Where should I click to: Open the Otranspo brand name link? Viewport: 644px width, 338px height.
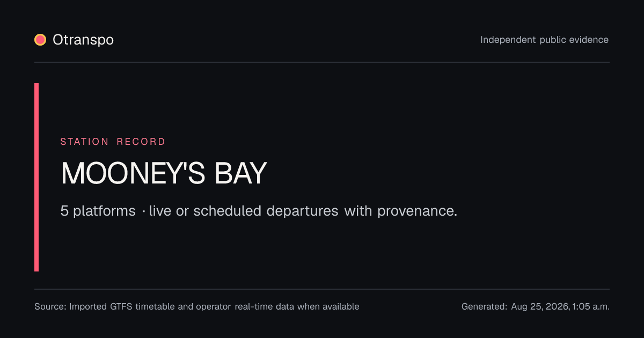coord(83,40)
